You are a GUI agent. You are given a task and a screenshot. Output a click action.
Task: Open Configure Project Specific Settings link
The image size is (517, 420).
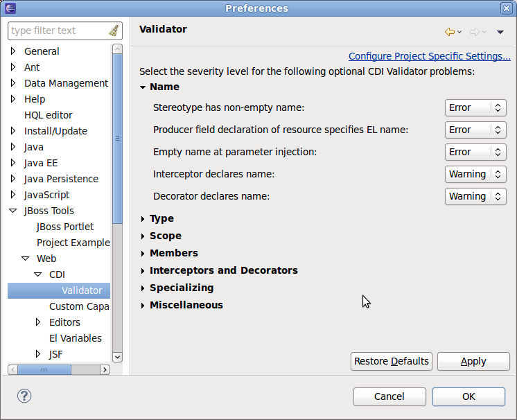coord(429,56)
